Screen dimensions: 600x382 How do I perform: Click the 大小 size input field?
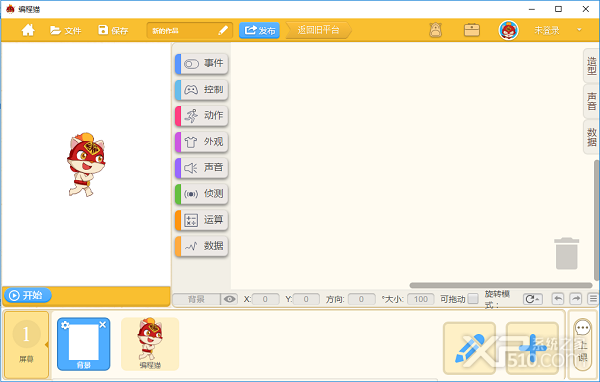coord(421,299)
